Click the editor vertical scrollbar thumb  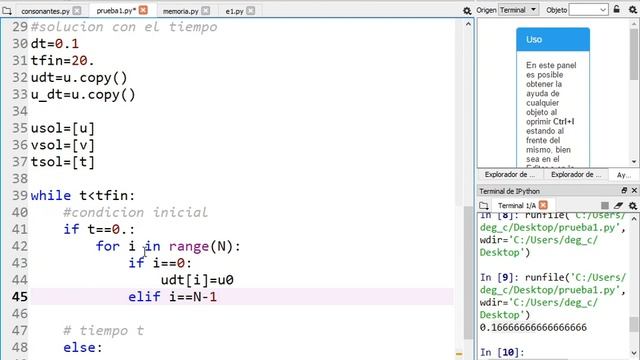[468, 272]
